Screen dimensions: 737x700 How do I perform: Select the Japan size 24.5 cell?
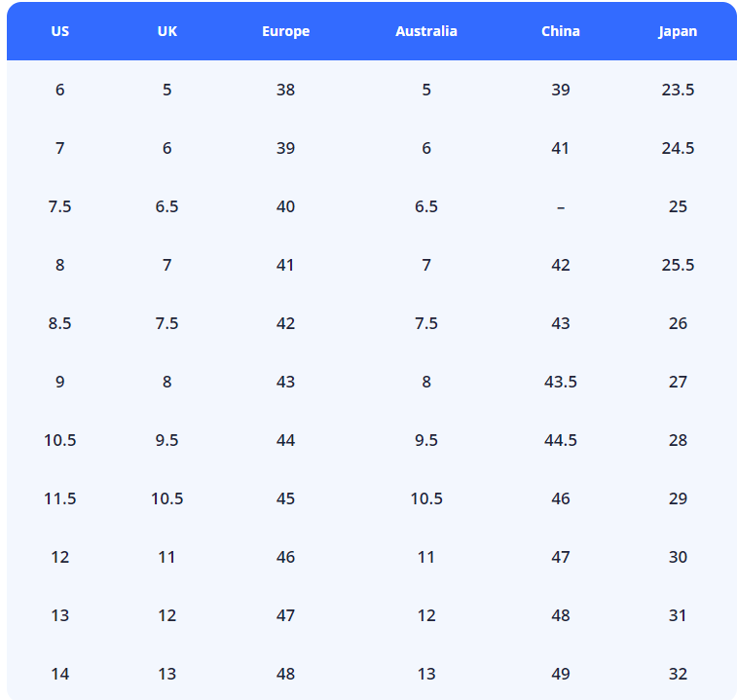678,148
